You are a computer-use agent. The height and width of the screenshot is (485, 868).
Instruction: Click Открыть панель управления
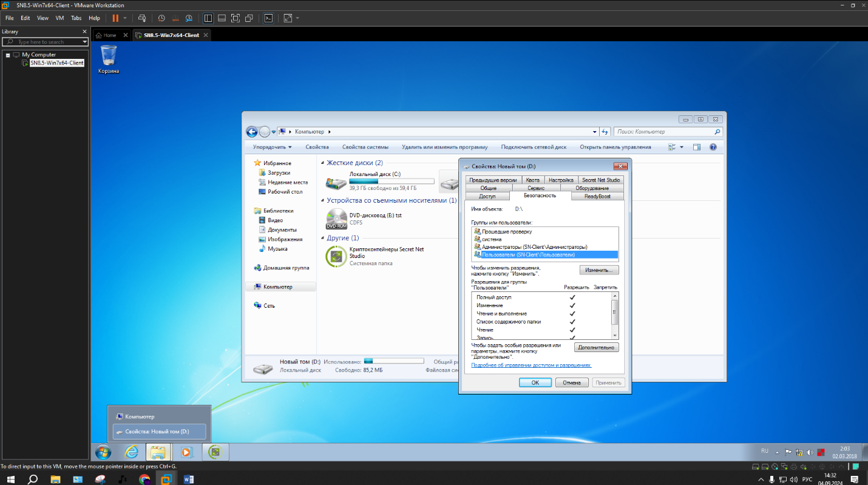[x=615, y=147]
